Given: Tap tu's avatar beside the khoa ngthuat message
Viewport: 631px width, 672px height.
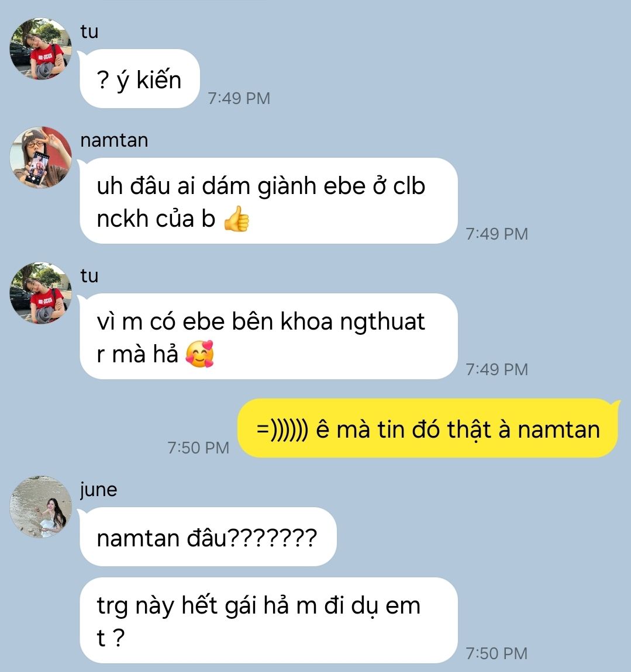Looking at the screenshot, I should click(41, 293).
